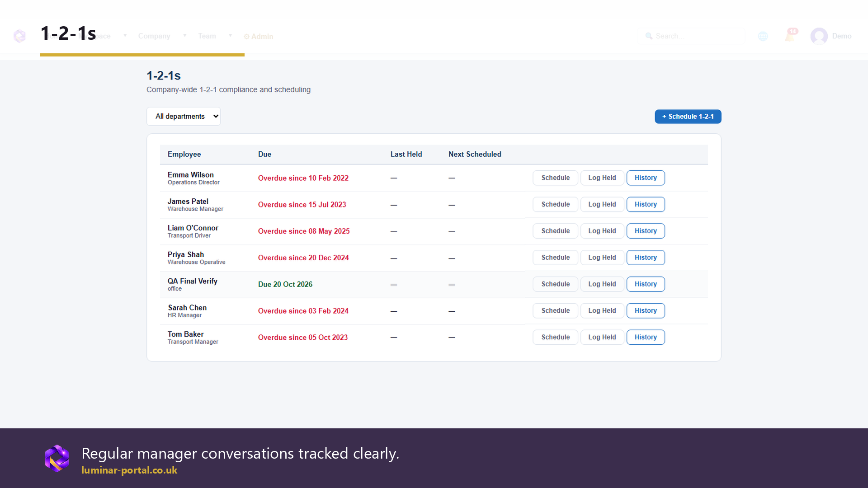Click the Next Scheduled column header
This screenshot has width=868, height=488.
475,155
